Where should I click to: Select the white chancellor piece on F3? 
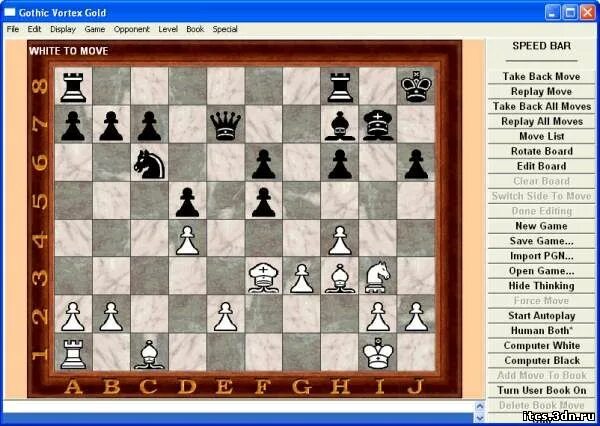[263, 278]
